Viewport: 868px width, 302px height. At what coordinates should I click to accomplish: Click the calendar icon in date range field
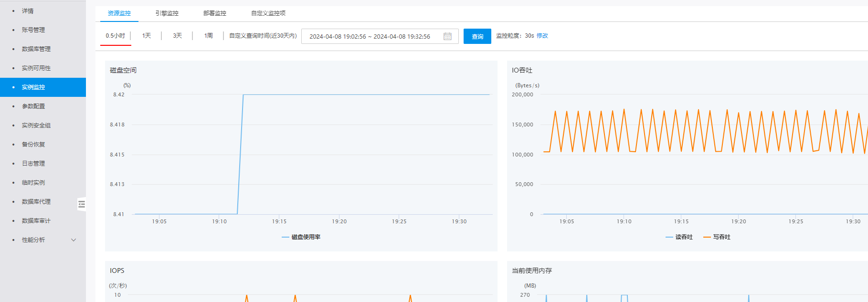pos(447,36)
